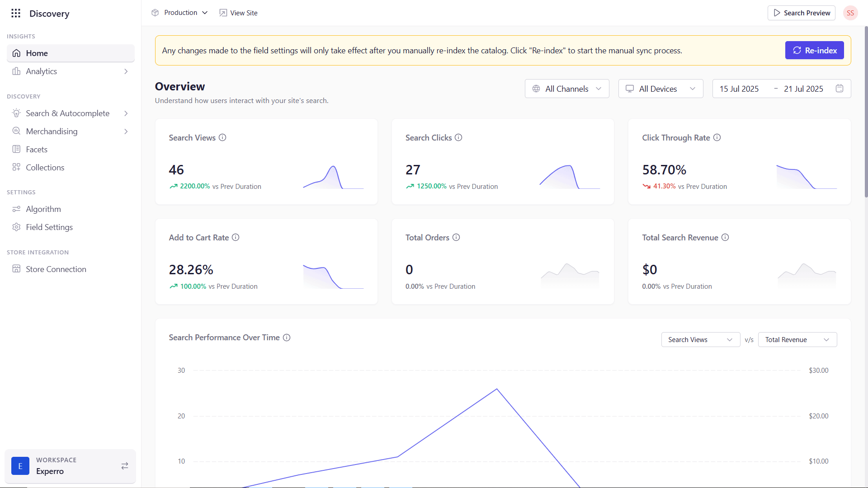The height and width of the screenshot is (488, 868).
Task: Open the Production environment dropdown
Action: pyautogui.click(x=185, y=13)
